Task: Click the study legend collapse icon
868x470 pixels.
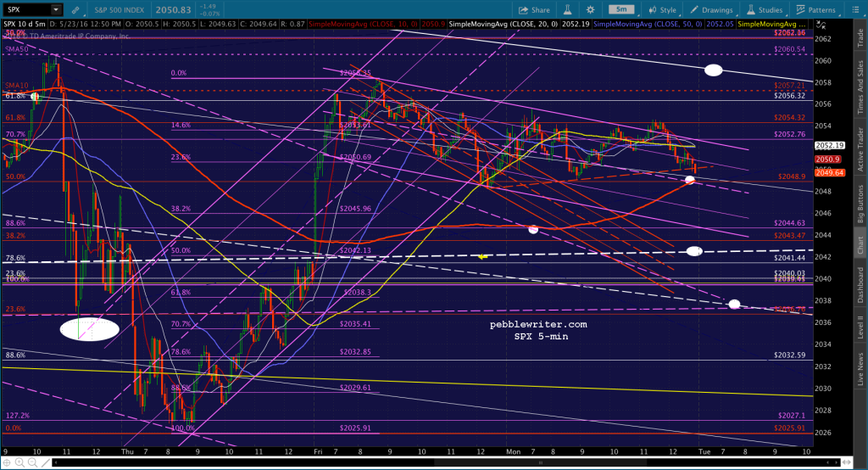Action: (x=821, y=25)
